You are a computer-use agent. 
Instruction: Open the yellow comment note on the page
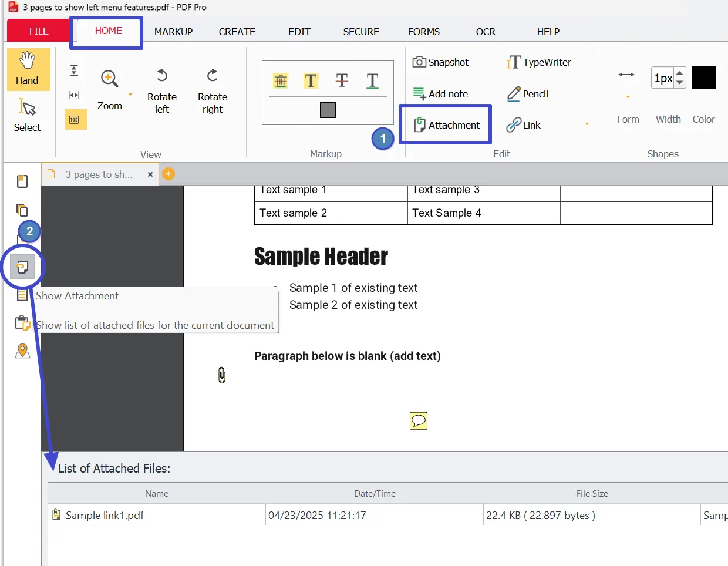419,420
